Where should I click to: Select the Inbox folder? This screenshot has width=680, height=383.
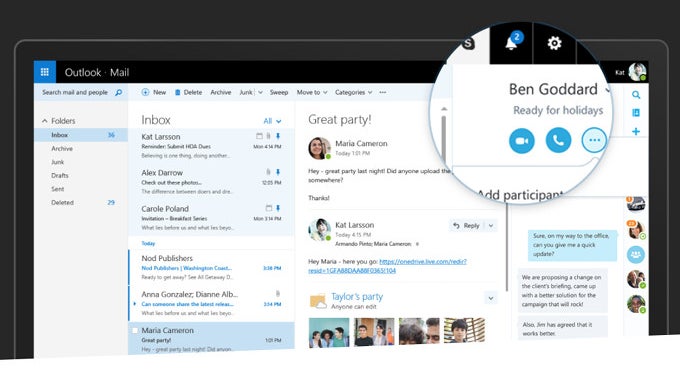coord(81,135)
